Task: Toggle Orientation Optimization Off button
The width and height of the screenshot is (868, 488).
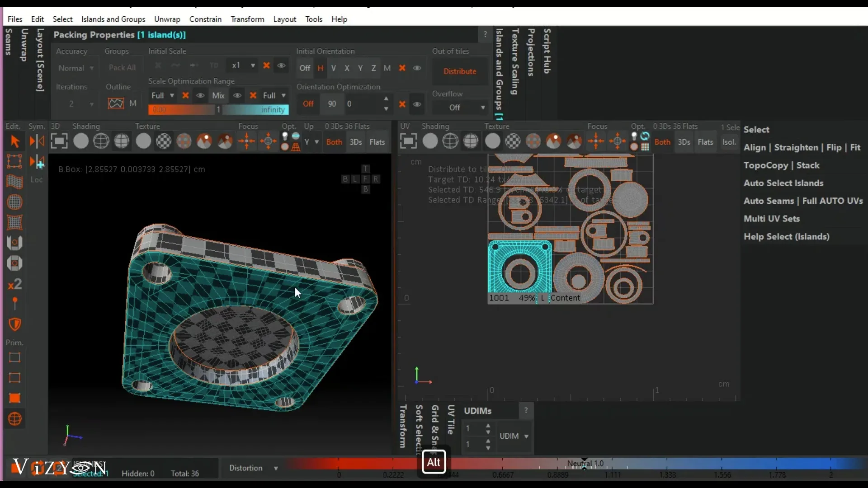Action: point(308,104)
